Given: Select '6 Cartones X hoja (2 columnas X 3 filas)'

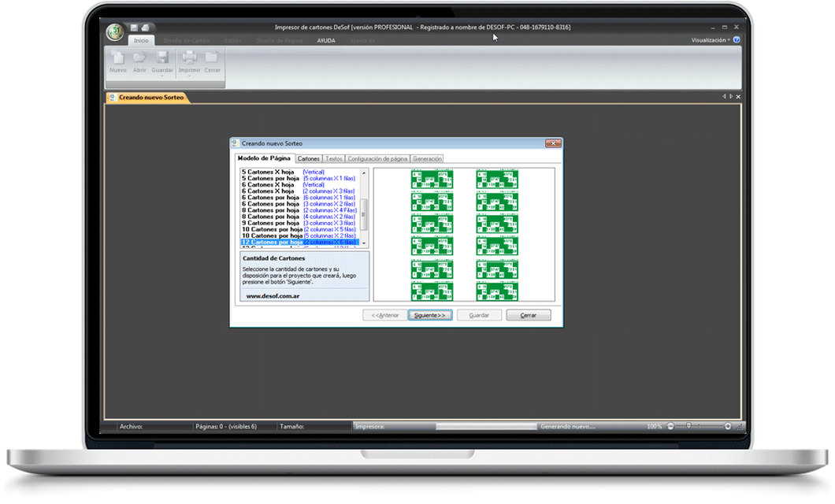Looking at the screenshot, I should coord(299,191).
